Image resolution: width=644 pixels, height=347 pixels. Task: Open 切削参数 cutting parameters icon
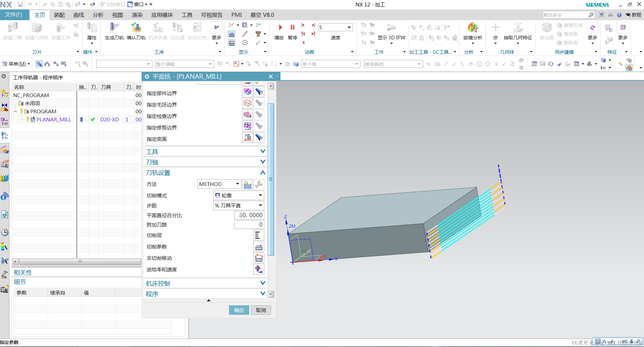click(x=259, y=247)
